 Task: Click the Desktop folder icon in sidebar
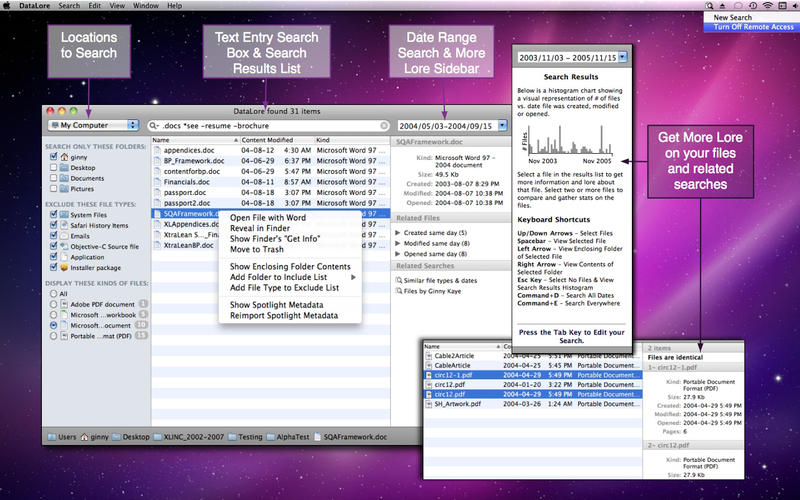64,167
